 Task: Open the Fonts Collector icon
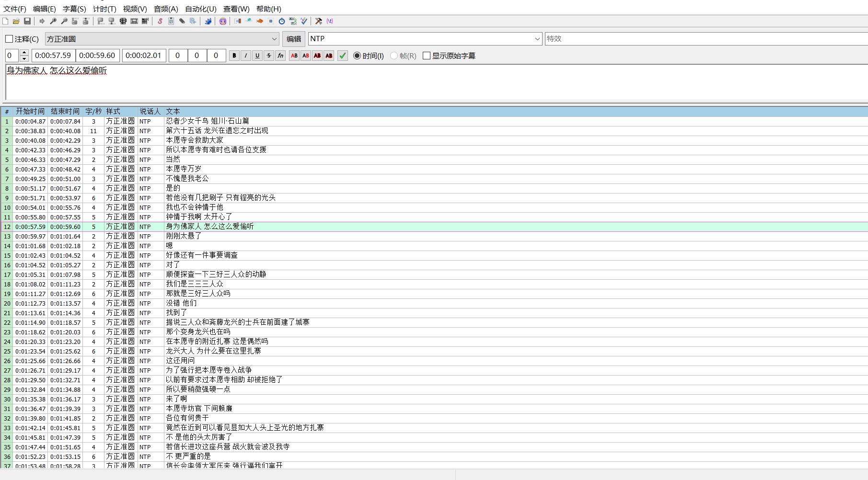[193, 21]
